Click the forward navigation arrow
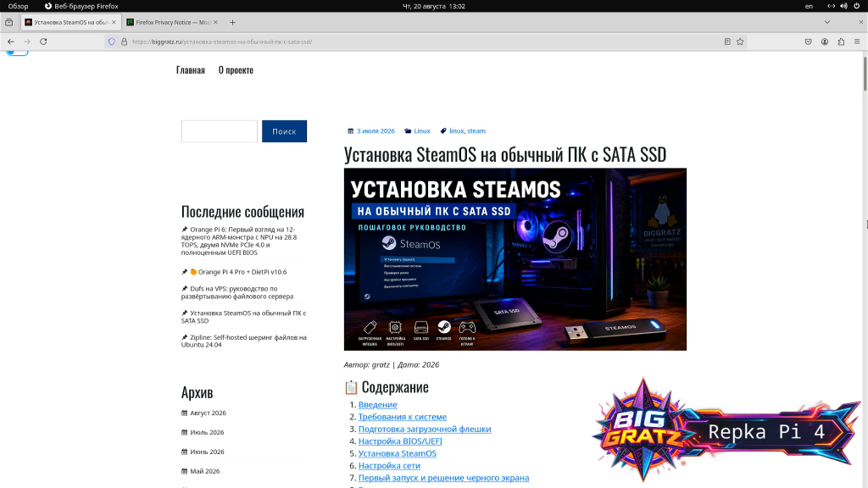The image size is (868, 488). (x=26, y=42)
